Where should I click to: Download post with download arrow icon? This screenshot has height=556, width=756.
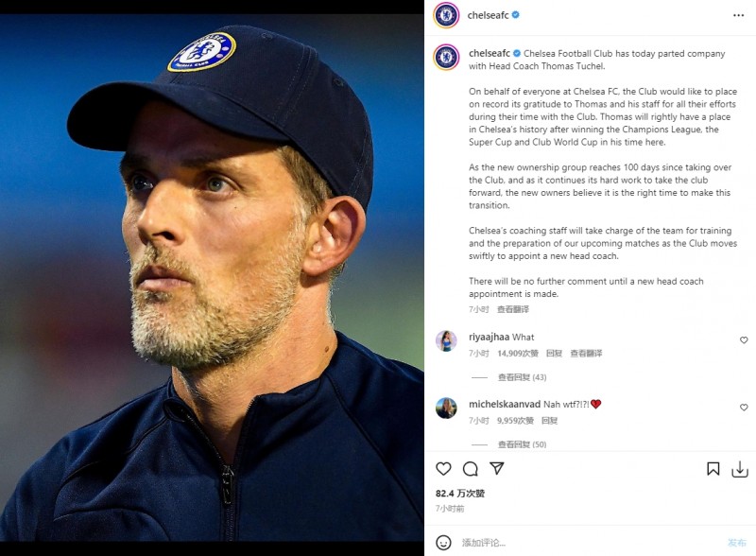tap(740, 469)
